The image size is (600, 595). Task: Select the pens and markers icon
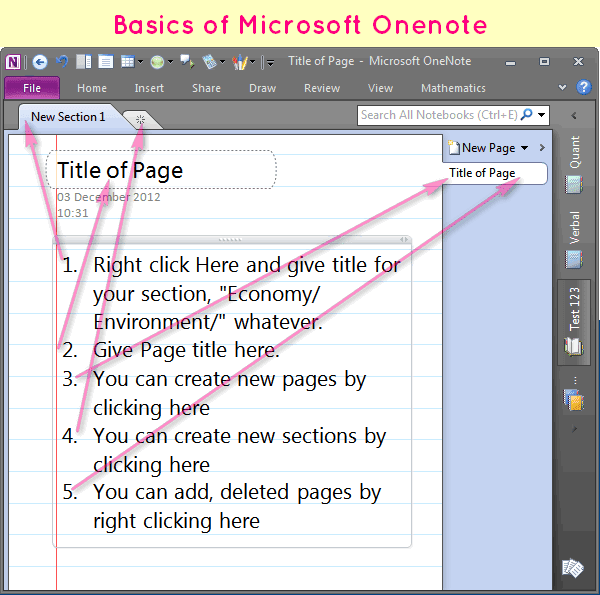(x=240, y=62)
